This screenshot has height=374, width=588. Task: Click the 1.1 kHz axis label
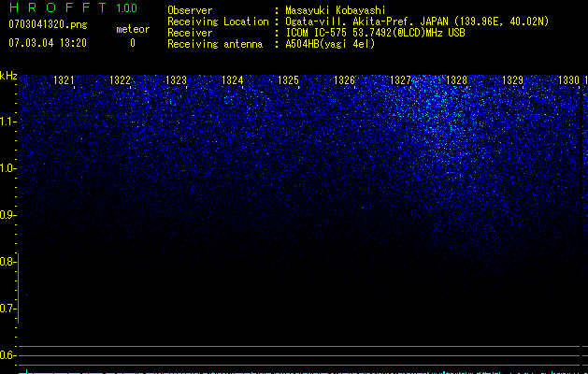[x=7, y=122]
